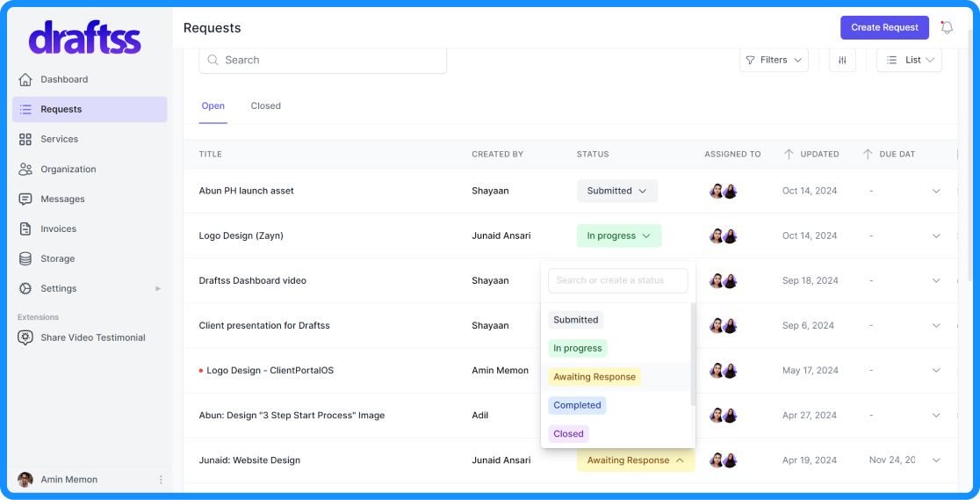Open the Logo Design (Zayn) request
The width and height of the screenshot is (980, 500).
[241, 236]
